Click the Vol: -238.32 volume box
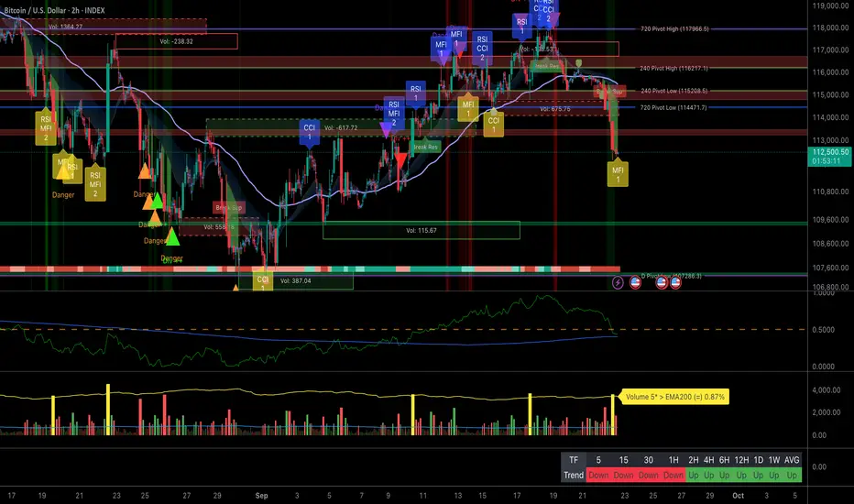 point(177,41)
